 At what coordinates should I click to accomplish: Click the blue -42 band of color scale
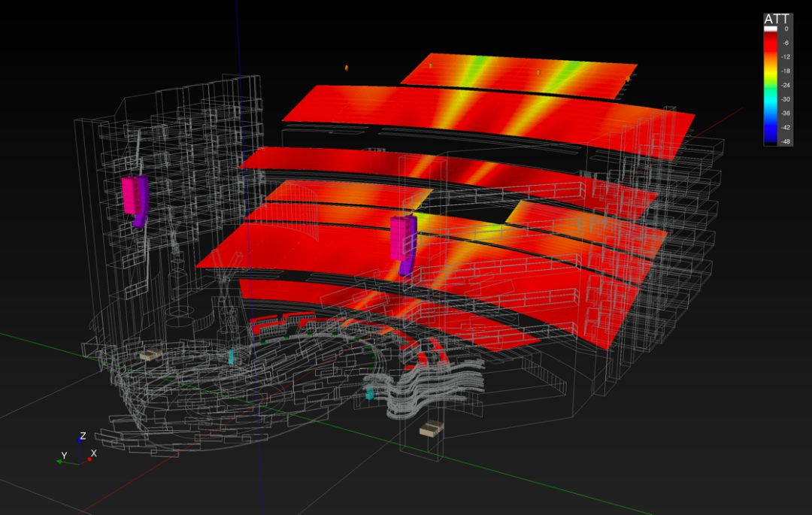[x=770, y=127]
